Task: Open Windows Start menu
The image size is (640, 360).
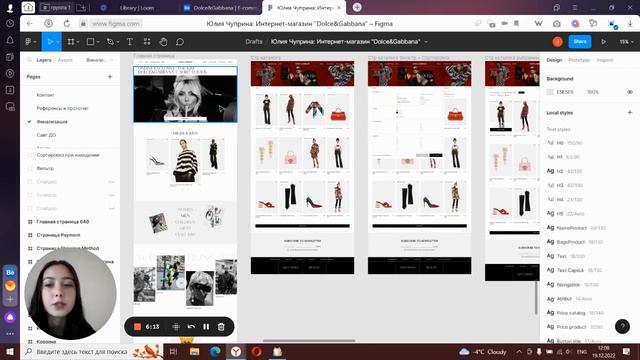Action: (10, 351)
